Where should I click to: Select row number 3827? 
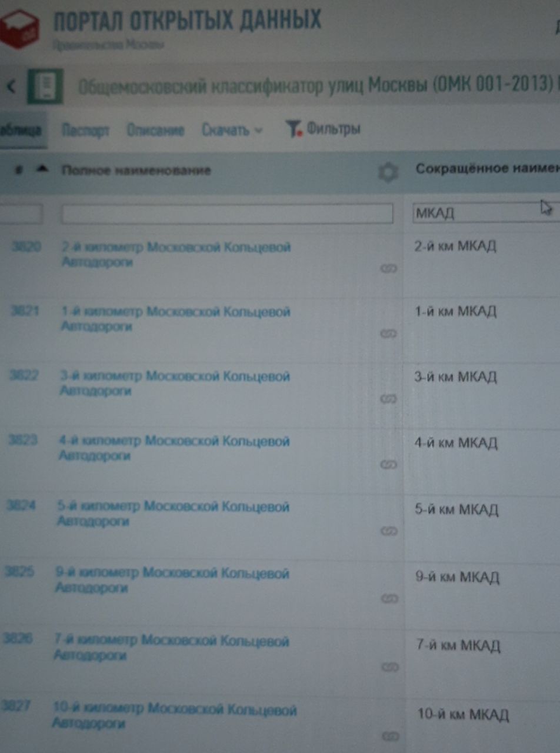pyautogui.click(x=16, y=707)
